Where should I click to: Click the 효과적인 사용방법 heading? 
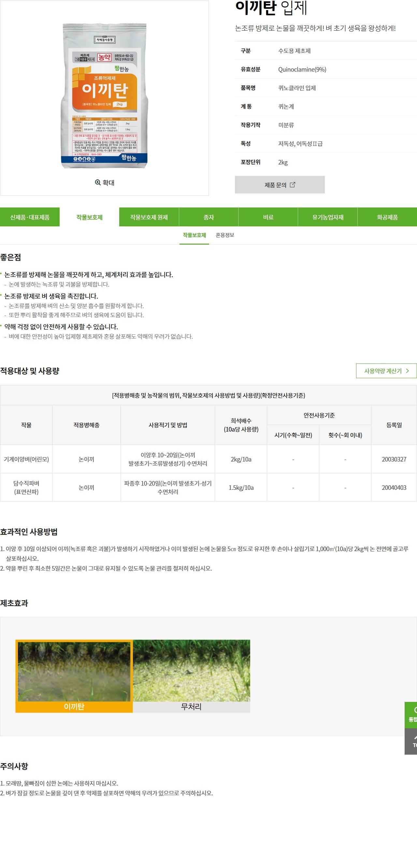tap(29, 532)
